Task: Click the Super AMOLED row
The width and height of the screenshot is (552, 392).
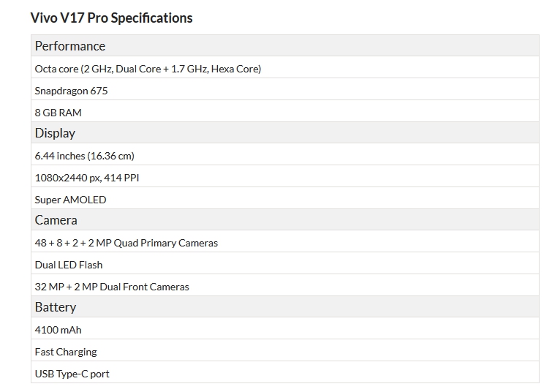Action: (70, 200)
